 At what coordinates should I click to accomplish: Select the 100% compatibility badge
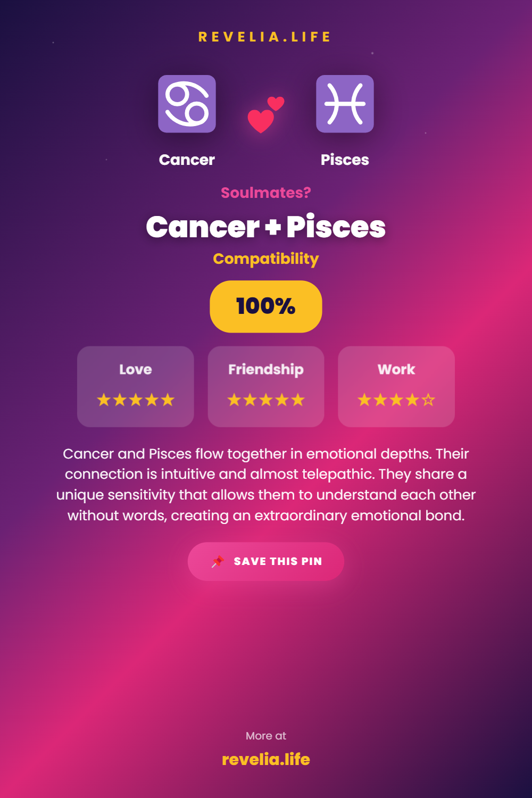[266, 306]
